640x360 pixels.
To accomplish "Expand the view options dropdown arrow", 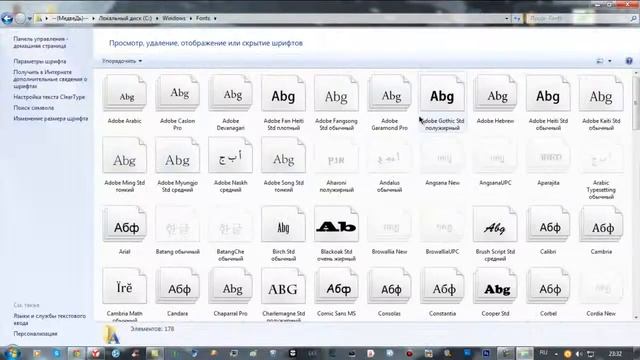I will (610, 61).
